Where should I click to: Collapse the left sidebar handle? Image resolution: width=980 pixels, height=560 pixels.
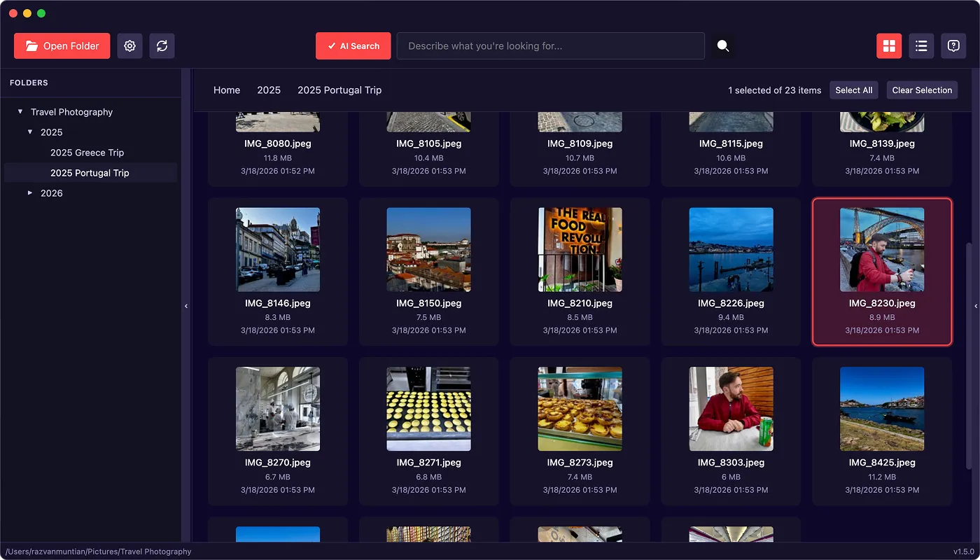point(186,306)
